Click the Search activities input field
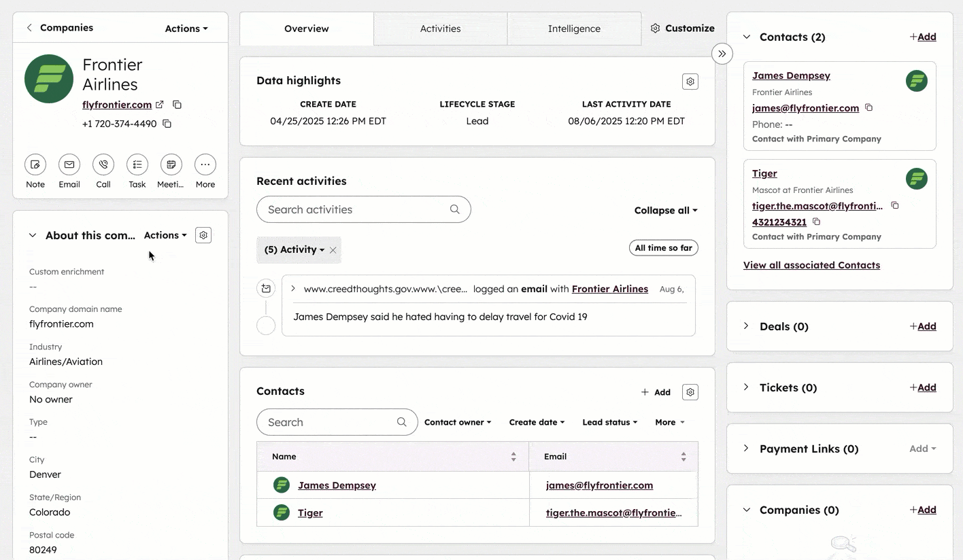Viewport: 963px width, 560px height. coord(354,209)
